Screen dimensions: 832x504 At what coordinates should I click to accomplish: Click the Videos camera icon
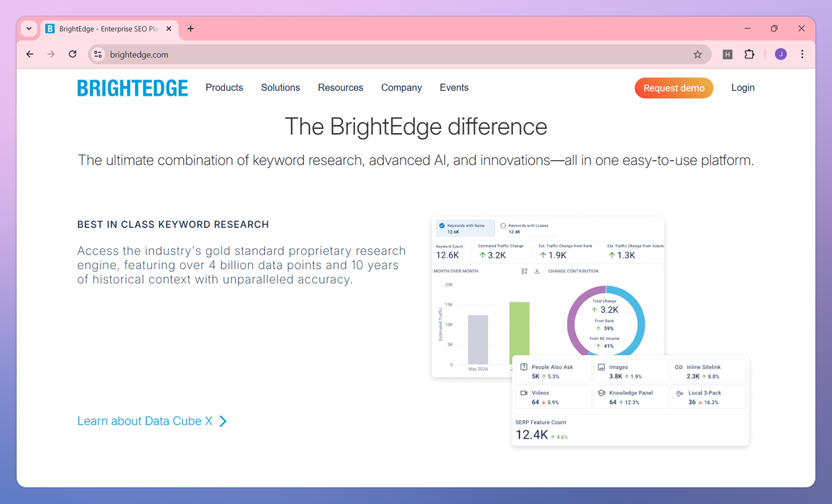click(x=524, y=393)
